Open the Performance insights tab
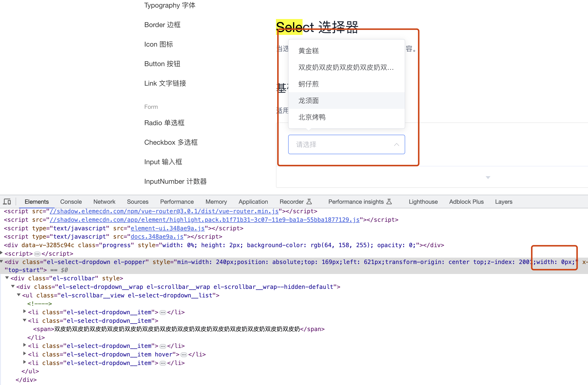 coord(360,202)
